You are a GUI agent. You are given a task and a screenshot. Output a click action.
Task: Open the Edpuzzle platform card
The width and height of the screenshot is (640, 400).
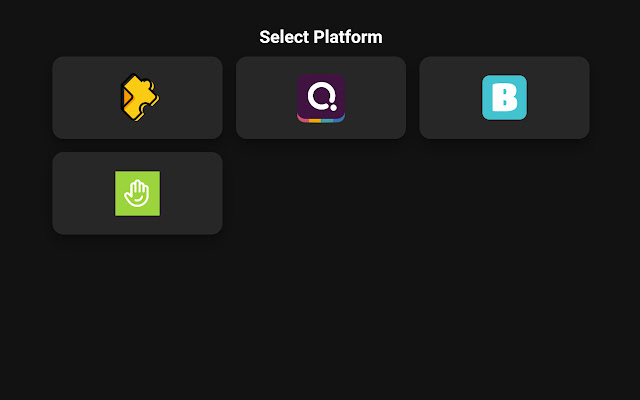click(138, 97)
